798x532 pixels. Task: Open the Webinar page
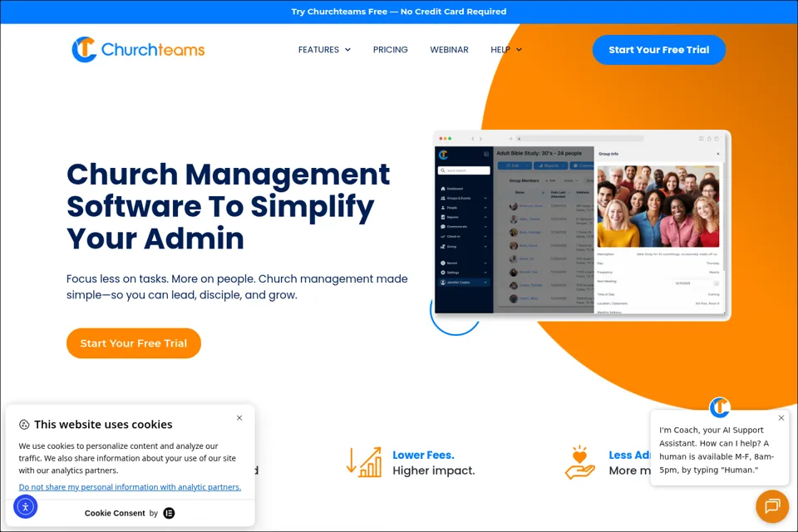(450, 49)
